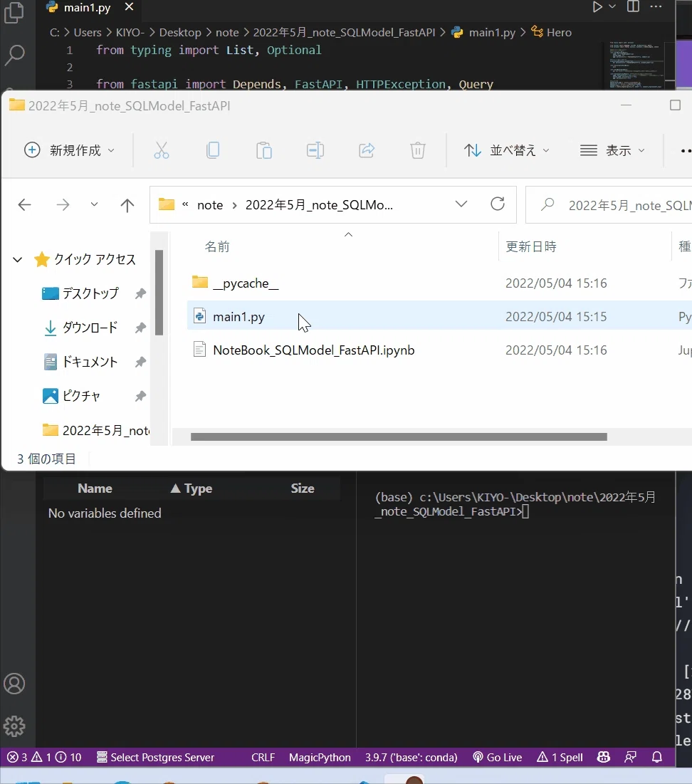Open Explorer toolbar see-more ellipsis

coord(686,150)
